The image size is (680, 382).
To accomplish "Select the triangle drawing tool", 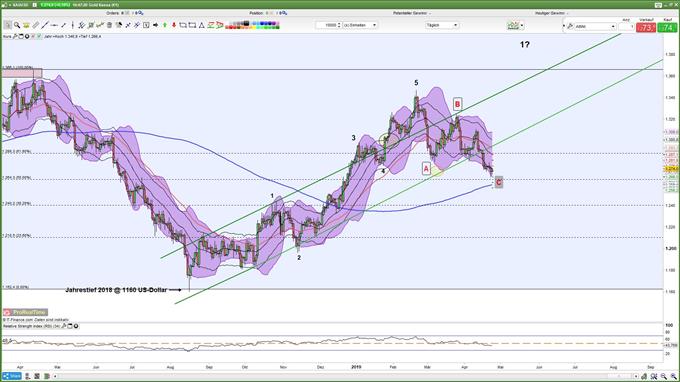I will pos(202,25).
